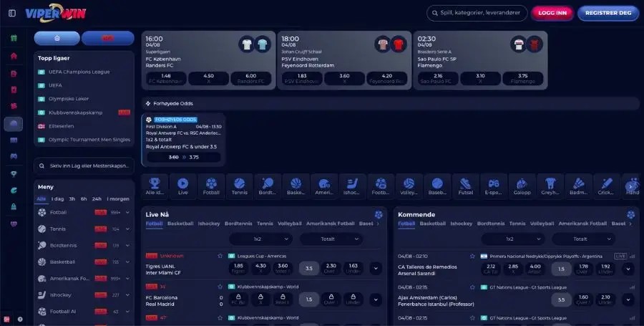Open Eliteserien league link

[x=61, y=126]
